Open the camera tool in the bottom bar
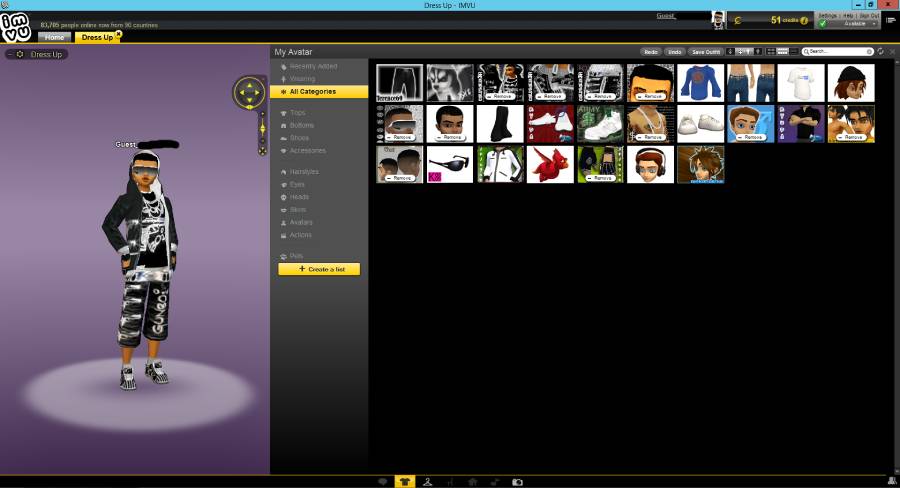This screenshot has width=900, height=488. [x=517, y=482]
